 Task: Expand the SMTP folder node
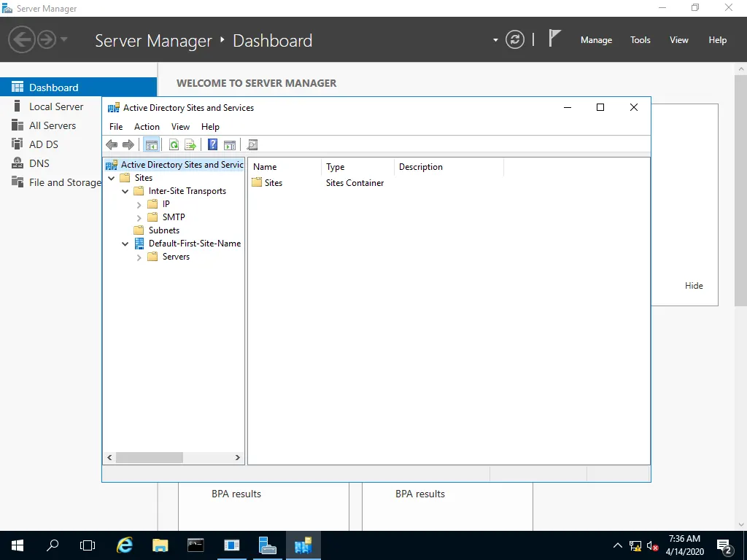click(139, 217)
